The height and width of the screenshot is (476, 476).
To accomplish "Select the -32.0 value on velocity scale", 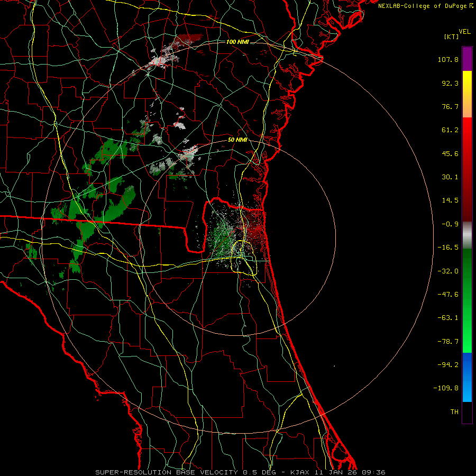I will (448, 271).
